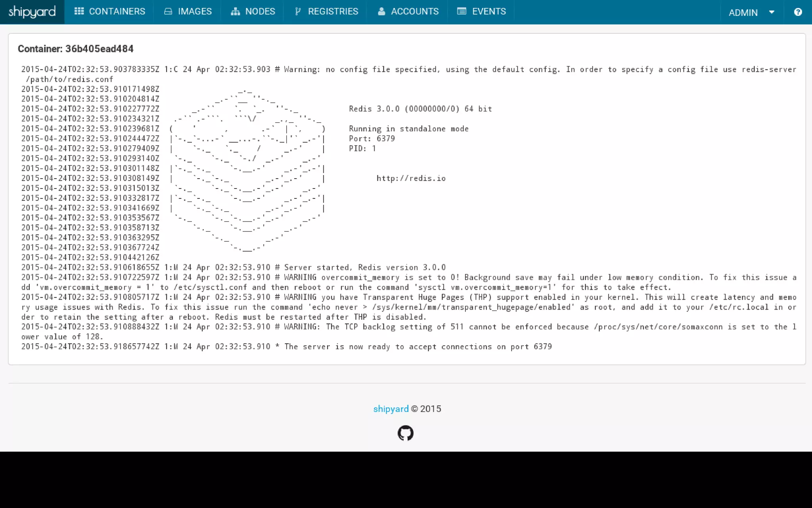Image resolution: width=812 pixels, height=508 pixels.
Task: Expand the ADMIN user dropdown
Action: [752, 12]
